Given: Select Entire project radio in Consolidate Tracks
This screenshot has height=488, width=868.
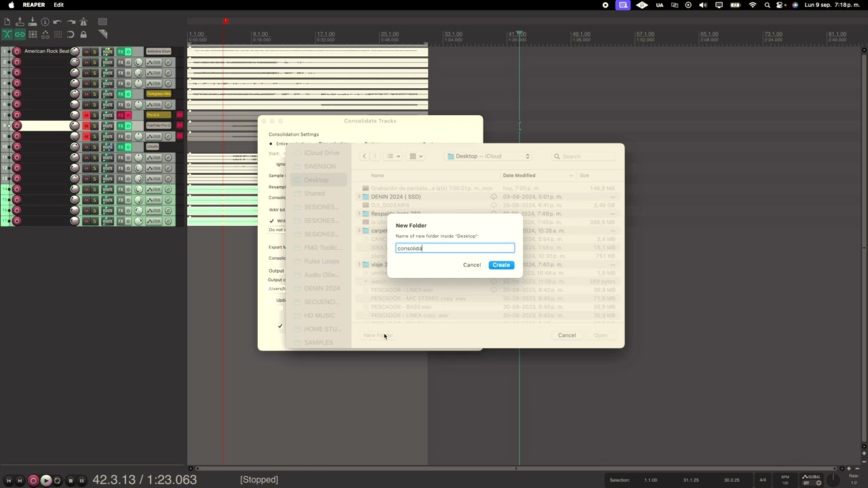Looking at the screenshot, I should 271,144.
